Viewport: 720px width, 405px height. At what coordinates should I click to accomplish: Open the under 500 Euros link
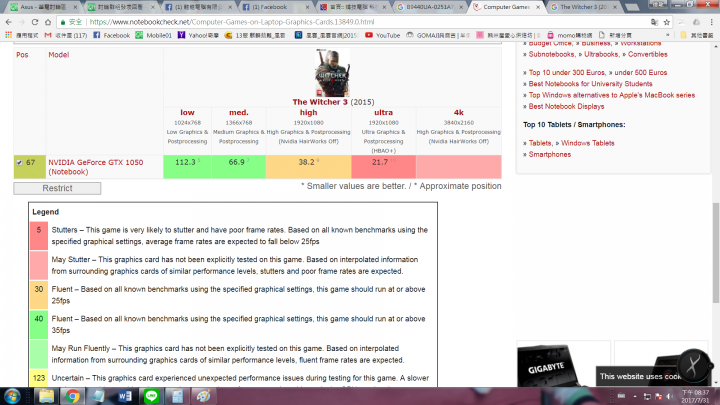coord(641,73)
